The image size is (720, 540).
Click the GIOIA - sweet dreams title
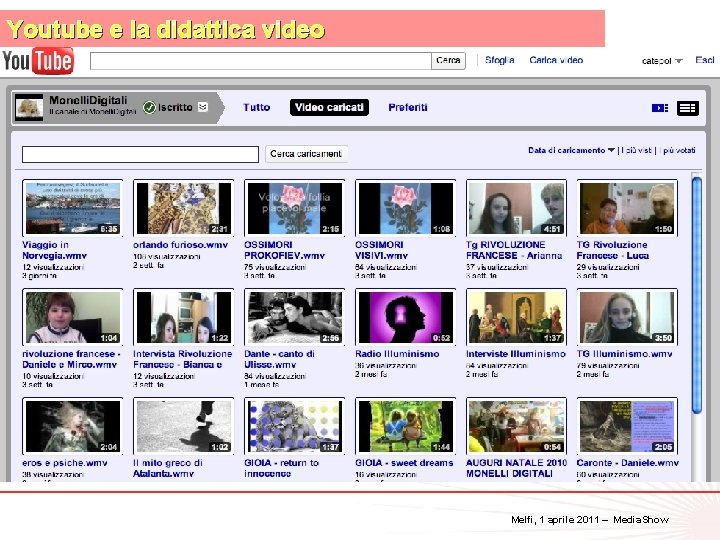coord(404,463)
